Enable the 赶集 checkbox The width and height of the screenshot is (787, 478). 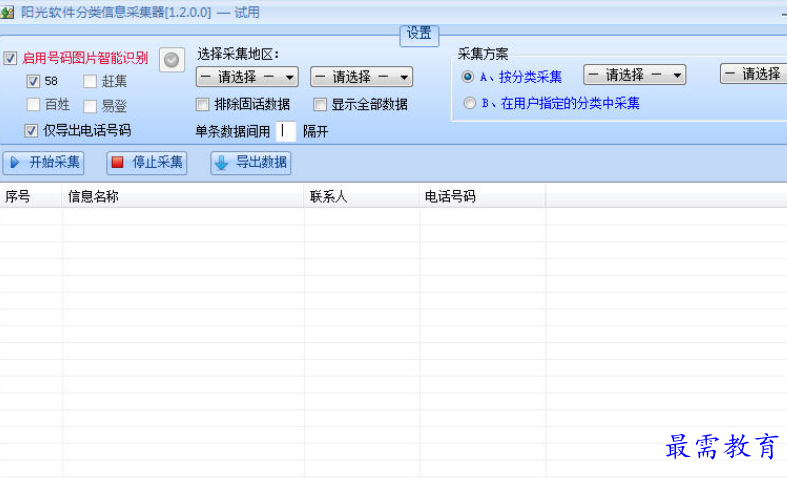point(90,81)
